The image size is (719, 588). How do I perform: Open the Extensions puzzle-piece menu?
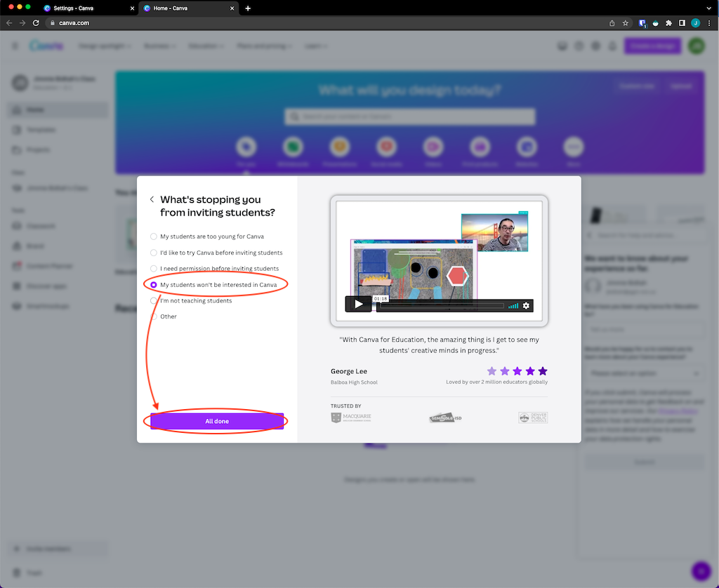(x=668, y=23)
